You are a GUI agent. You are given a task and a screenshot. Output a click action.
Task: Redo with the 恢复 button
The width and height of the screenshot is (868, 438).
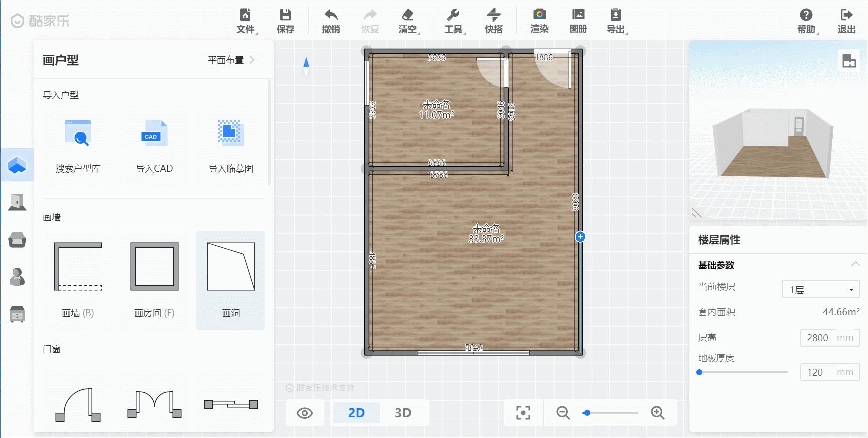click(x=370, y=21)
